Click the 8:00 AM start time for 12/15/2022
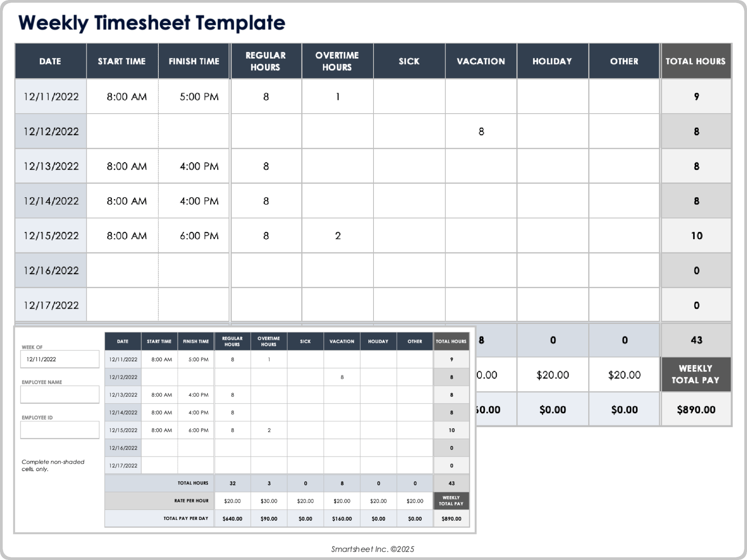 click(x=127, y=236)
